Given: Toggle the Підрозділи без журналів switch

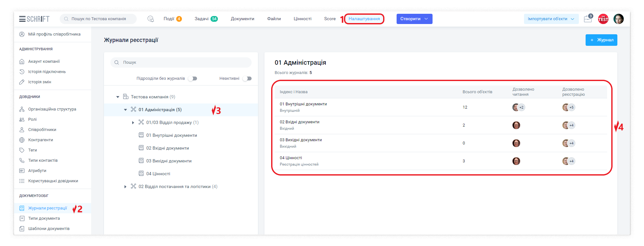Looking at the screenshot, I should point(193,78).
